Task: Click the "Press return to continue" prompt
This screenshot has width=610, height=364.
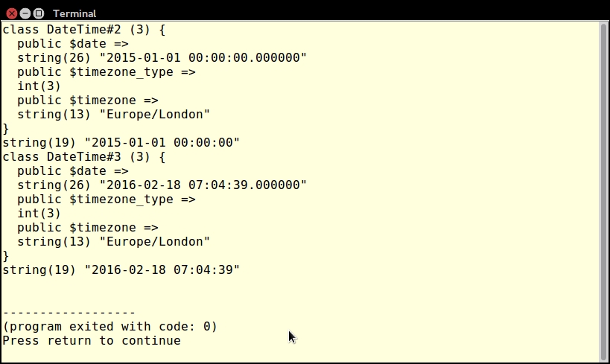Action: click(x=92, y=341)
